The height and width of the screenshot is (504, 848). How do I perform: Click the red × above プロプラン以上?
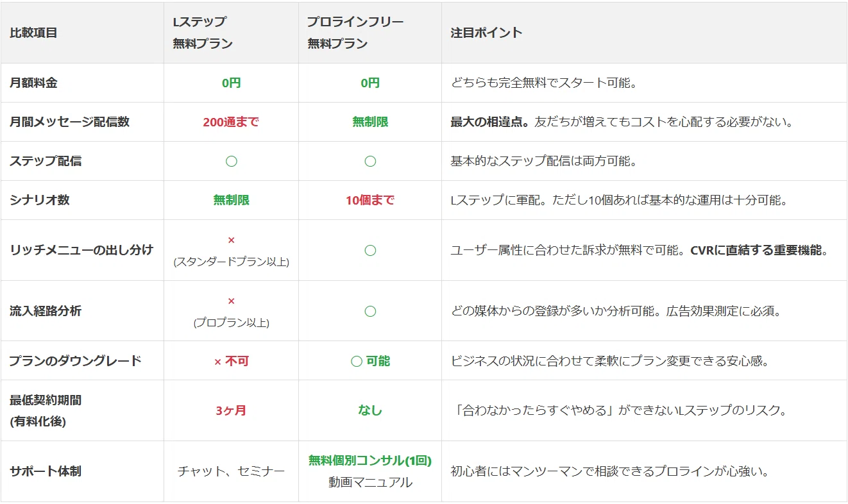pyautogui.click(x=232, y=301)
